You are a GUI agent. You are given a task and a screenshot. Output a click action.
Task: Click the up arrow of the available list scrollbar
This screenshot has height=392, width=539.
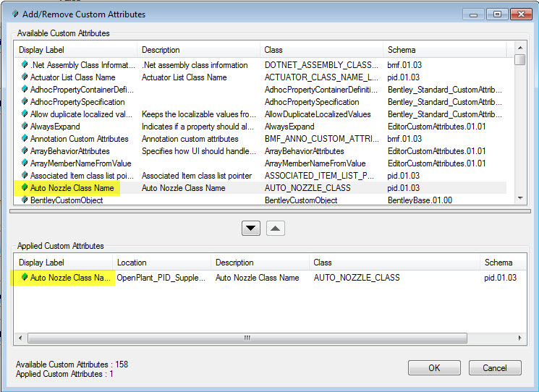(520, 48)
